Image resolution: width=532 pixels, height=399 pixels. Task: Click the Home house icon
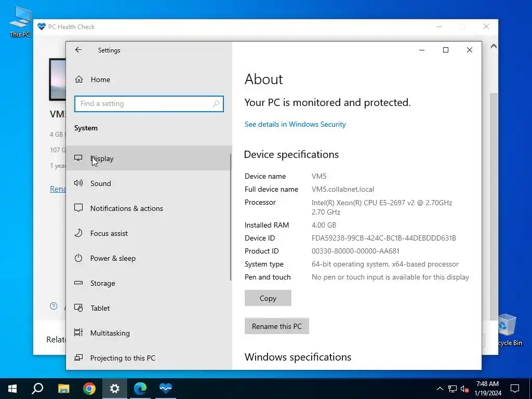[79, 79]
